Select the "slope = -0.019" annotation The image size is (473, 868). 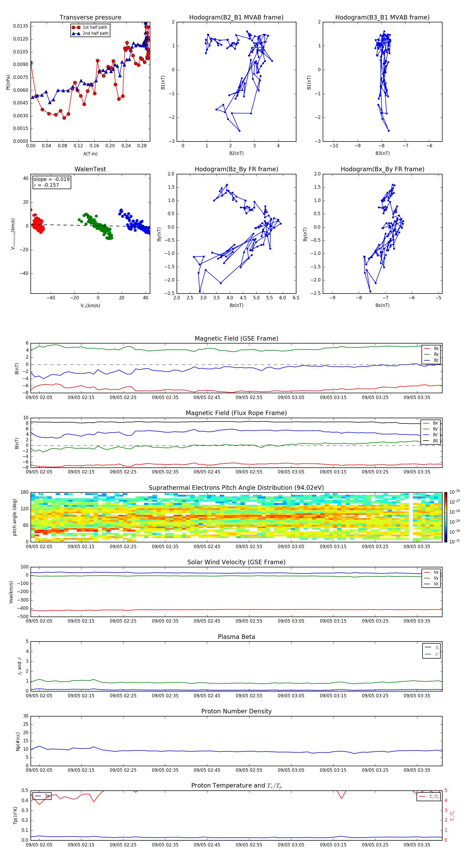click(x=52, y=179)
